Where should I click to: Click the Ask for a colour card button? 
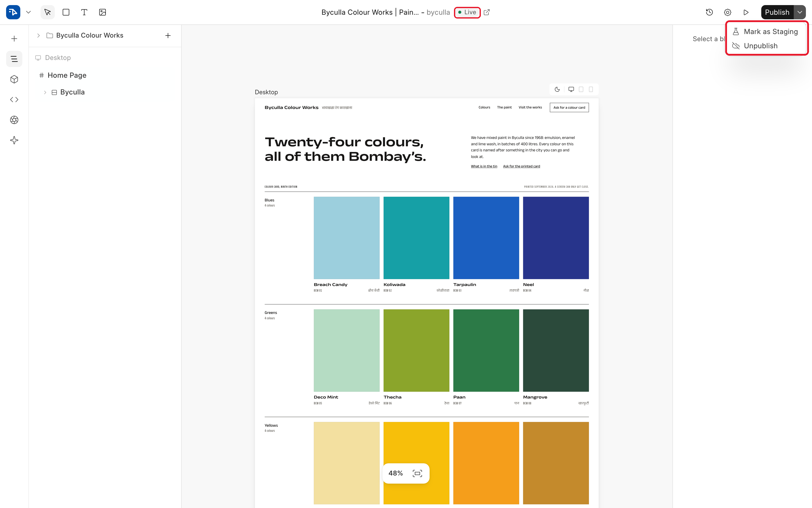[x=569, y=107]
